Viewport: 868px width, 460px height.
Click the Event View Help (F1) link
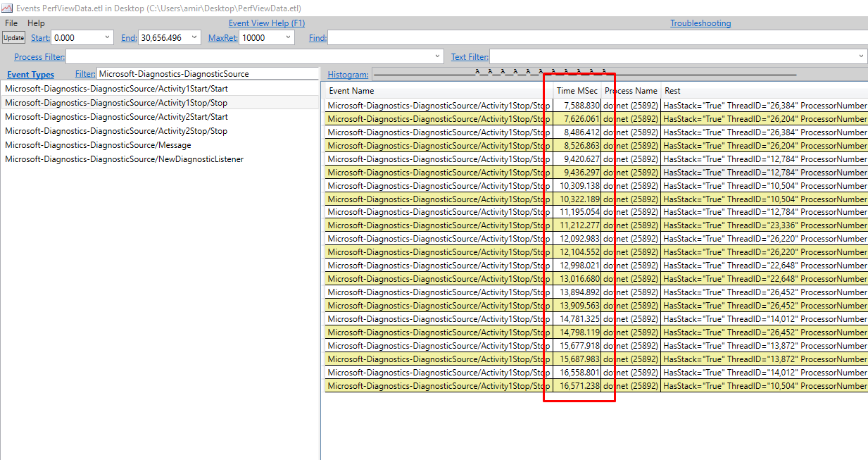point(267,23)
